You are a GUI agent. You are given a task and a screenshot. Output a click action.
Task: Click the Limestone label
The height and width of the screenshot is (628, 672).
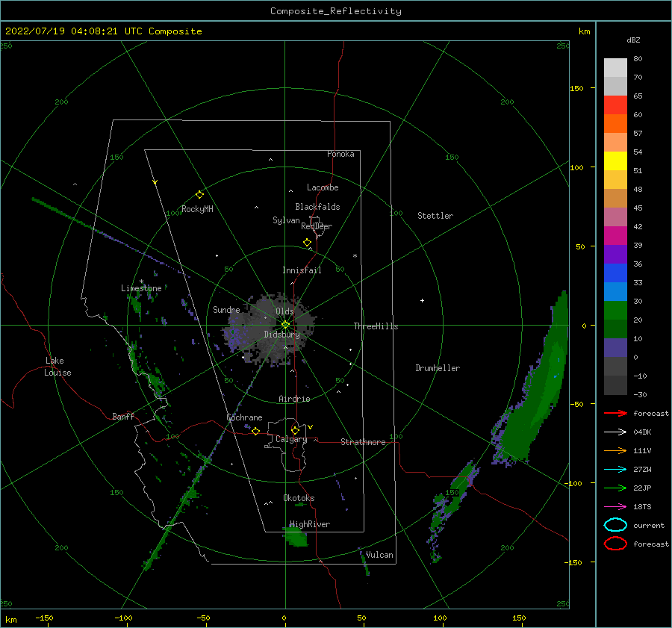point(141,288)
